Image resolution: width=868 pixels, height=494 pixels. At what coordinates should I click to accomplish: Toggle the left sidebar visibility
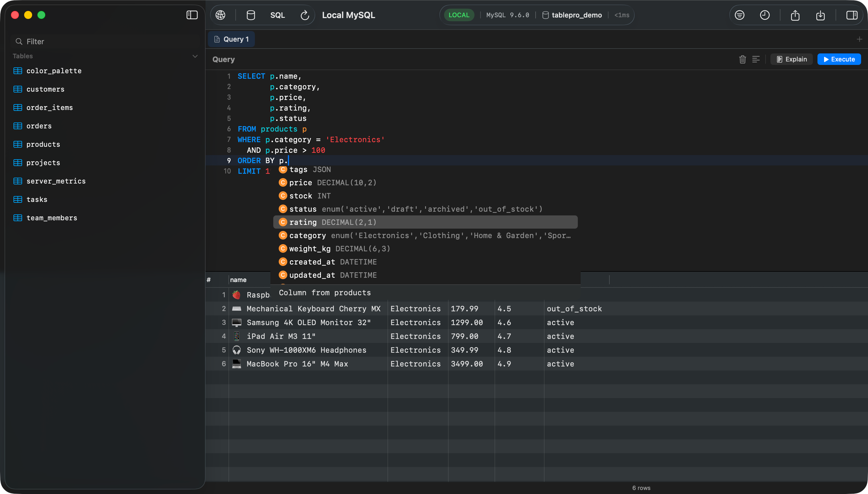click(x=192, y=15)
